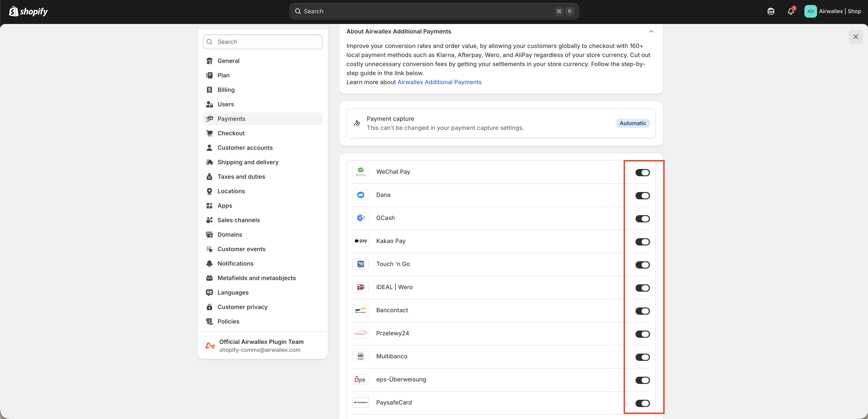Screen dimensions: 868x419
Task: Click the Billing receipt icon
Action: (x=209, y=90)
